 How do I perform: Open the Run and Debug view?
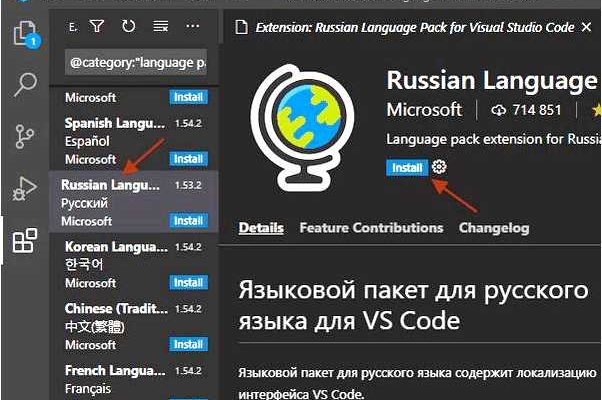click(25, 188)
